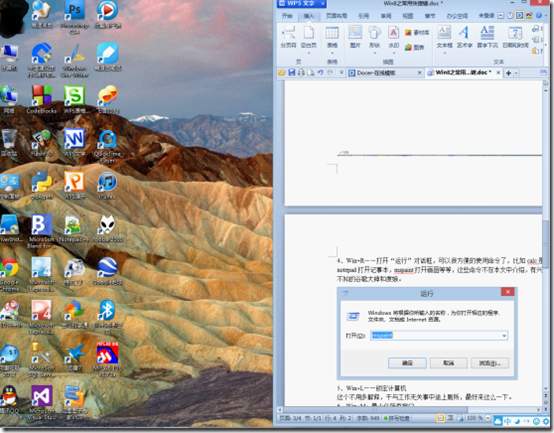Select the green WPS Spreadsheets desktop shortcut

click(x=75, y=100)
